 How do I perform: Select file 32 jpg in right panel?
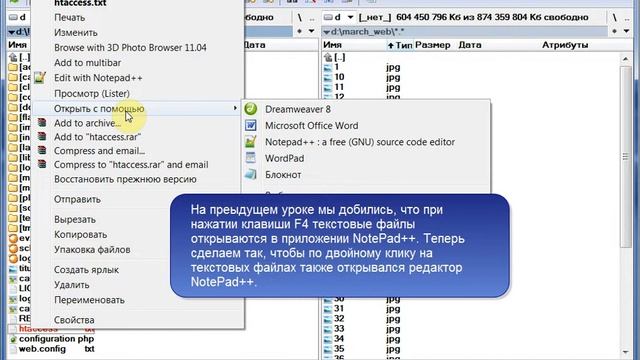362,319
